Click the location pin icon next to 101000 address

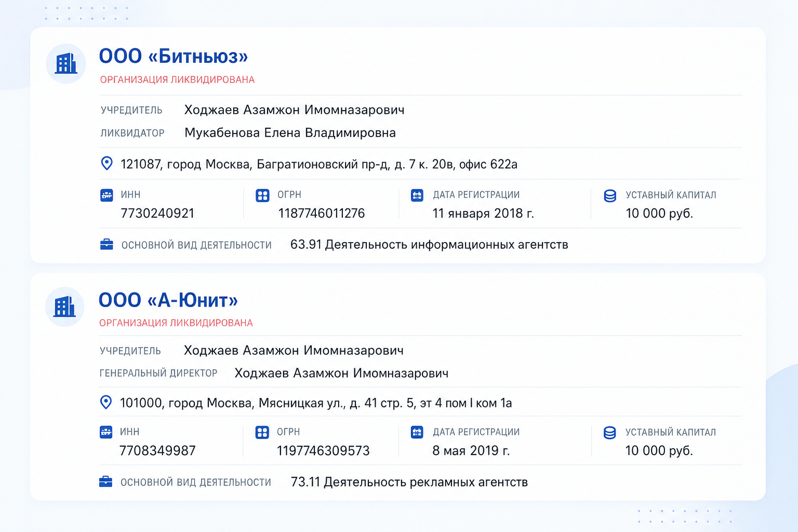tap(106, 402)
